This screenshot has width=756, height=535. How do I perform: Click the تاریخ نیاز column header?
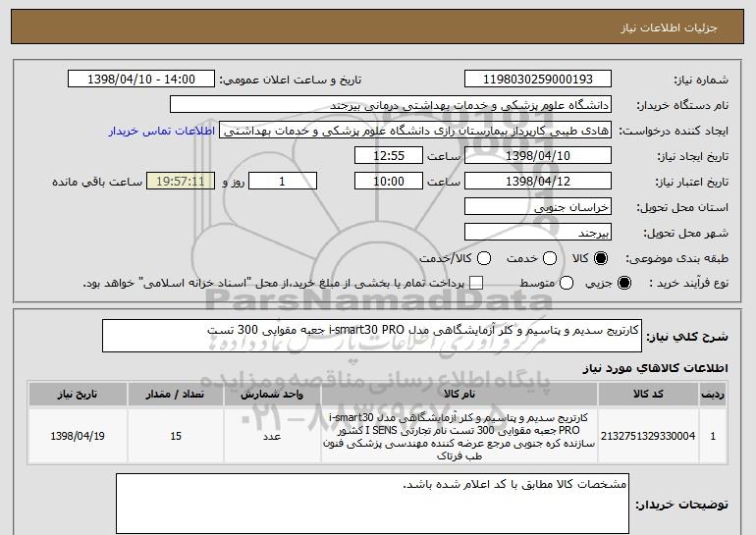(x=78, y=395)
